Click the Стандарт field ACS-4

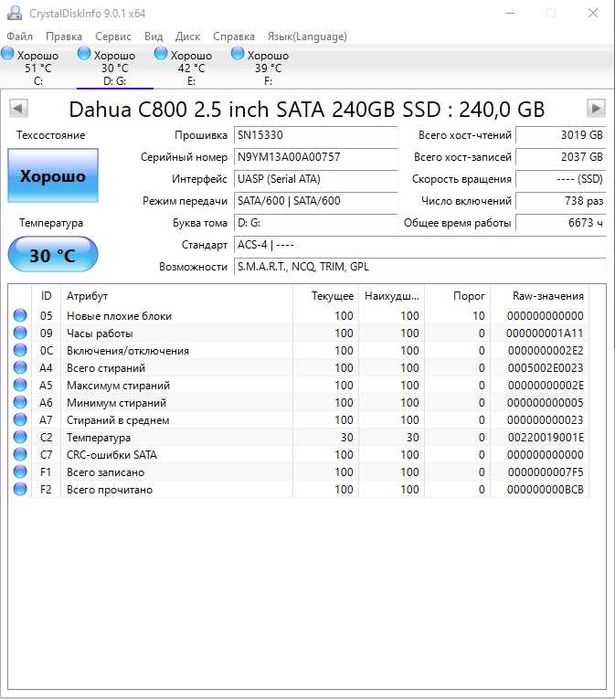point(420,245)
